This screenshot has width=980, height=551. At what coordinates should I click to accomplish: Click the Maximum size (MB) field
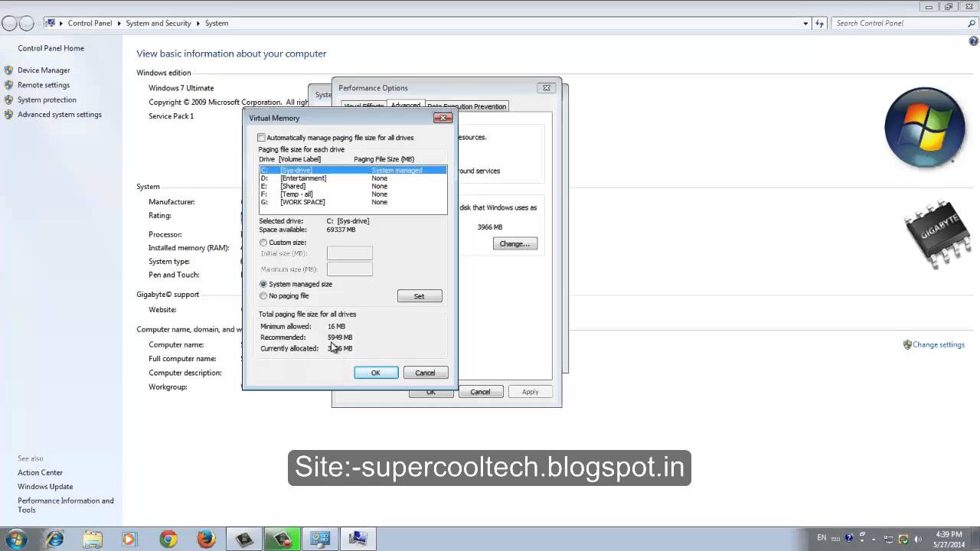[350, 269]
